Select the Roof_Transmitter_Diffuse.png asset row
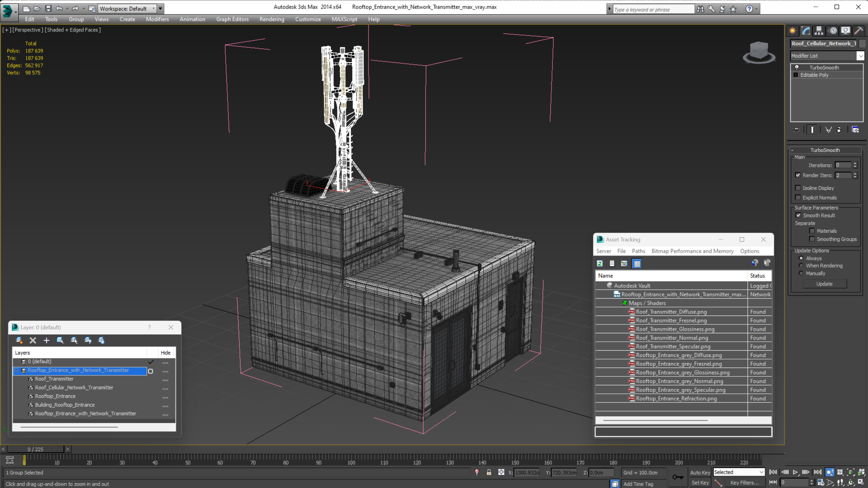 pos(683,312)
